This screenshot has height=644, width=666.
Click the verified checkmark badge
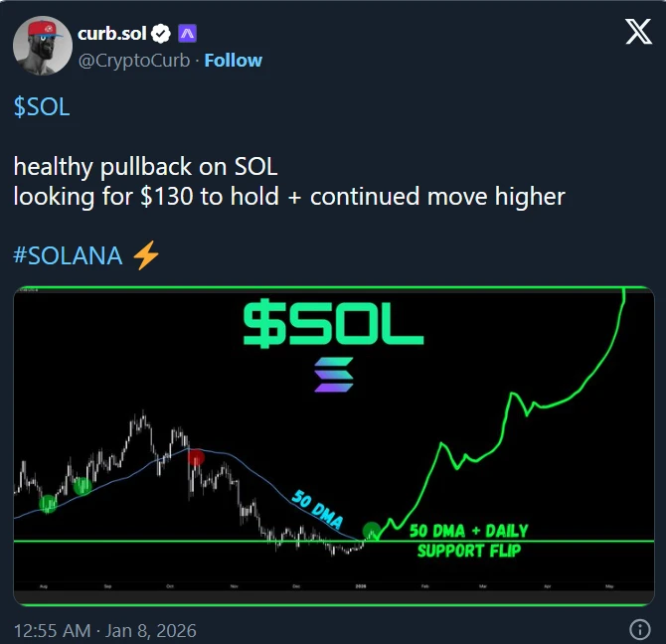point(162,34)
